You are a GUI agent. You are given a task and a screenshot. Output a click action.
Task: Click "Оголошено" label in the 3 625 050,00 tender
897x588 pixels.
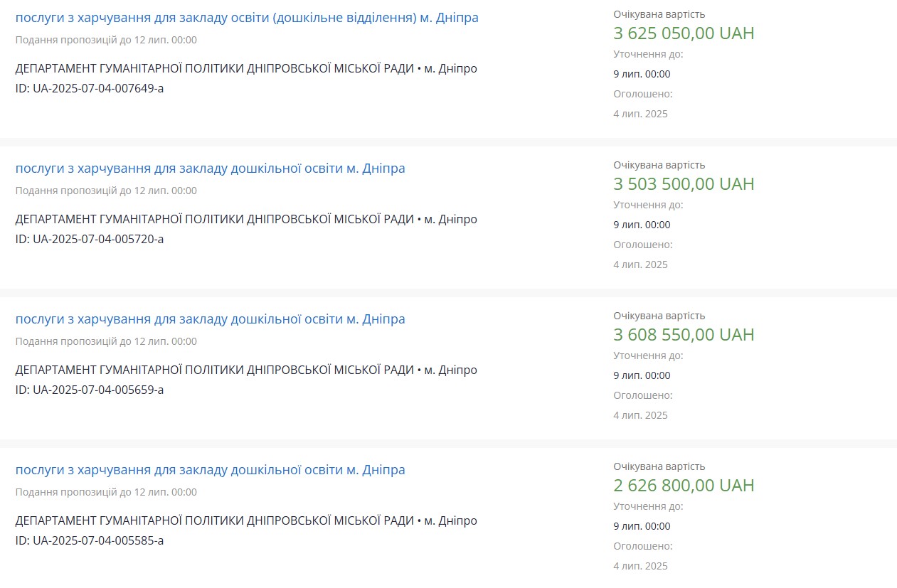click(x=642, y=94)
